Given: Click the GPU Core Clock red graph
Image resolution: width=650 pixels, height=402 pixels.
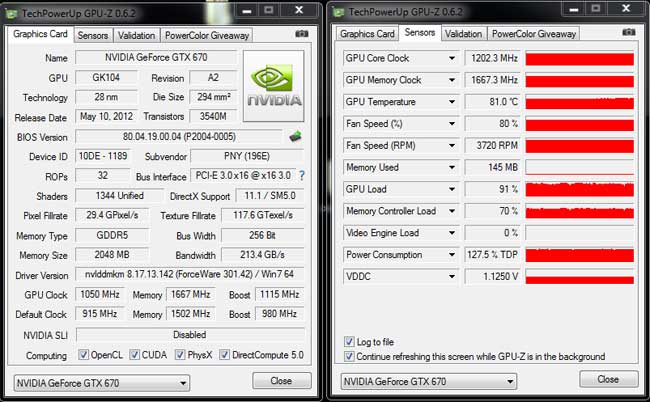Looking at the screenshot, I should pyautogui.click(x=580, y=58).
